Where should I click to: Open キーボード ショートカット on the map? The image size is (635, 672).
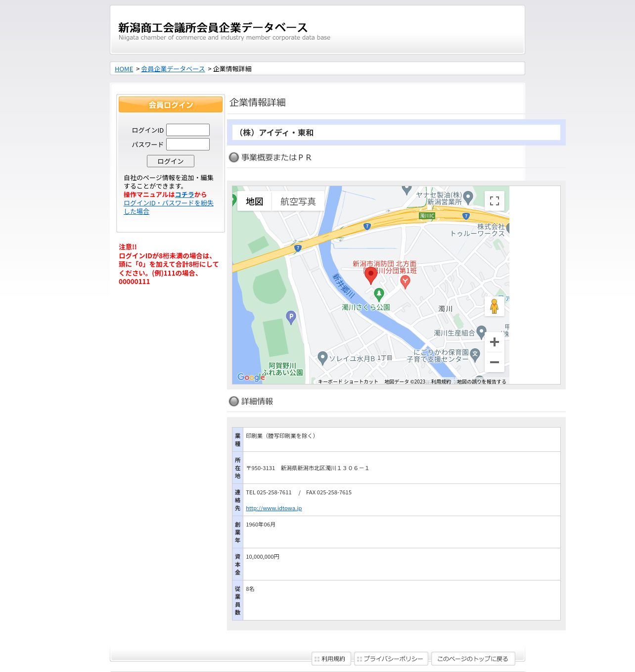[348, 382]
